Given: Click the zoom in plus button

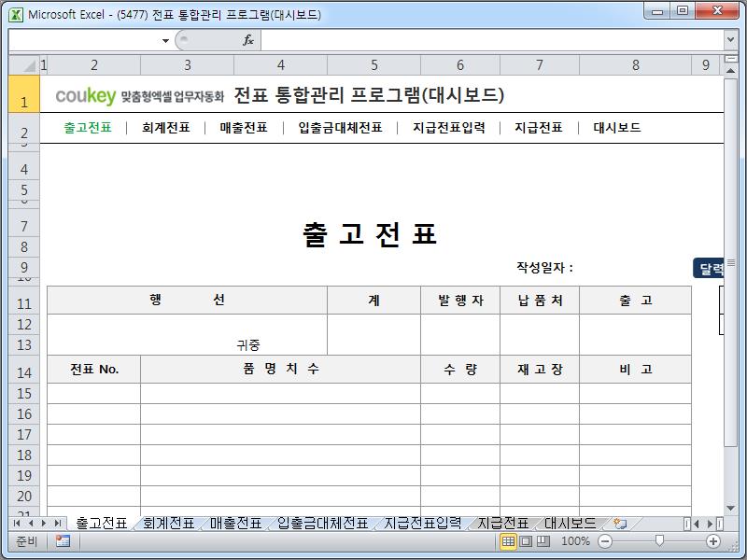Looking at the screenshot, I should pos(713,541).
